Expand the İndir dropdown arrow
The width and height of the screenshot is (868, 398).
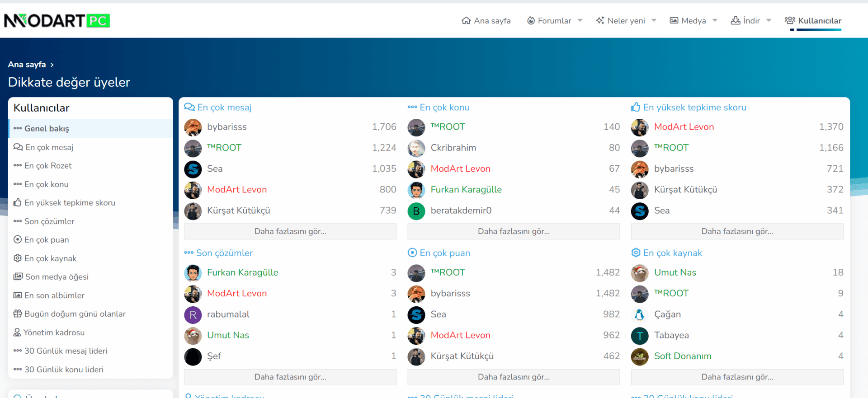pos(769,21)
